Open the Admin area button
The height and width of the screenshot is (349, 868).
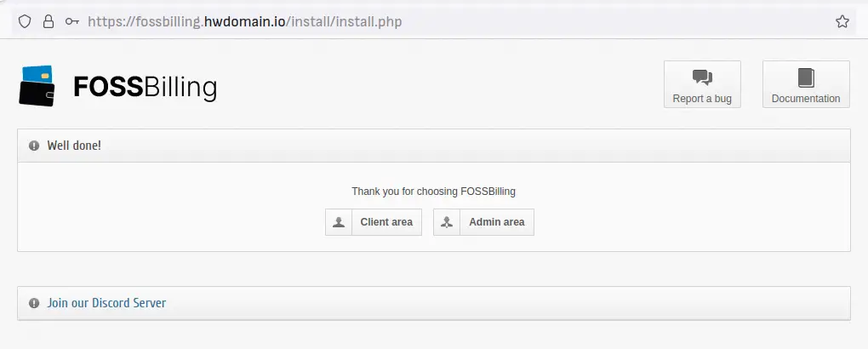(x=484, y=222)
